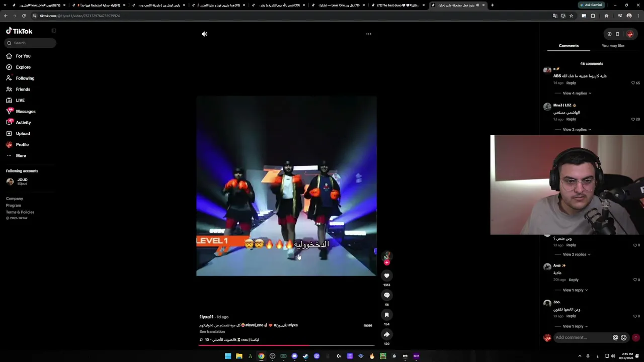Like the Mna3 LOZ comment with 28 likes
Screen dimensions: 644x362
pyautogui.click(x=633, y=119)
